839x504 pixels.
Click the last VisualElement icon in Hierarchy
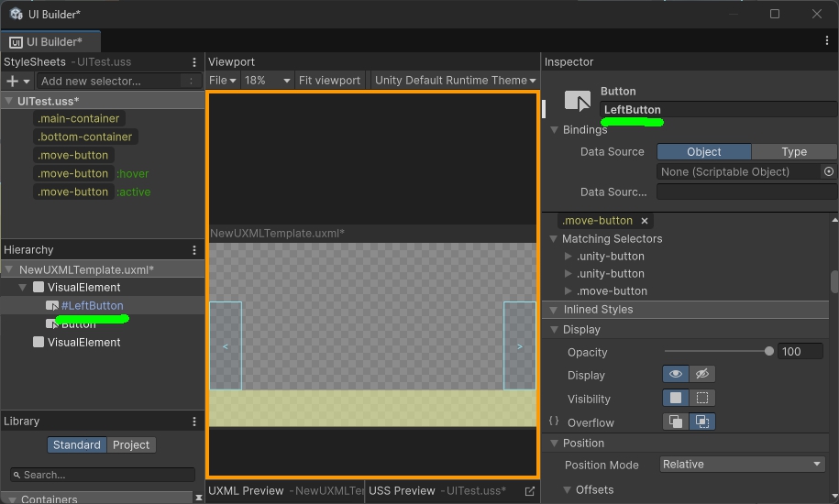pyautogui.click(x=39, y=342)
